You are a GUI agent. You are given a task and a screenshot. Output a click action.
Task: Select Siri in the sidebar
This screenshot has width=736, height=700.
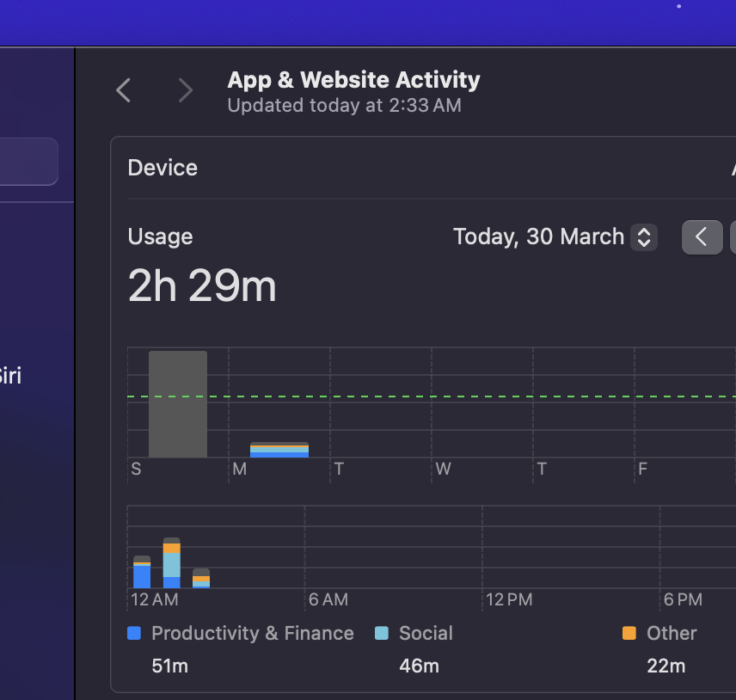pyautogui.click(x=11, y=376)
